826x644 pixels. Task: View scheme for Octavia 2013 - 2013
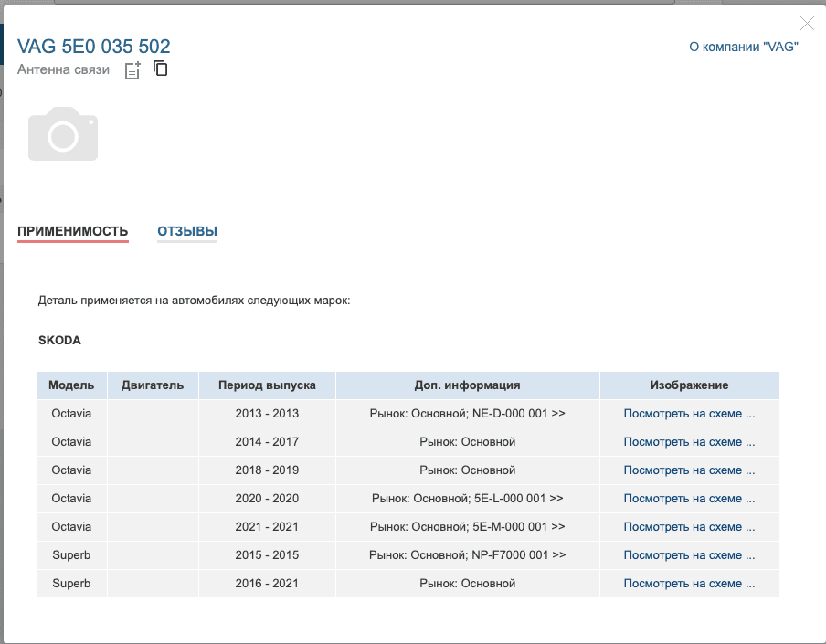coord(689,414)
